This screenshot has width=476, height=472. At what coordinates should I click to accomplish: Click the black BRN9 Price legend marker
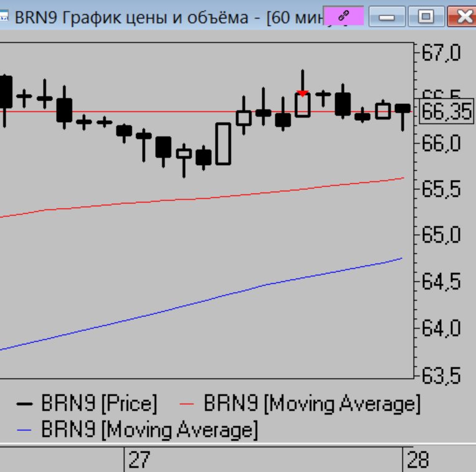[24, 404]
